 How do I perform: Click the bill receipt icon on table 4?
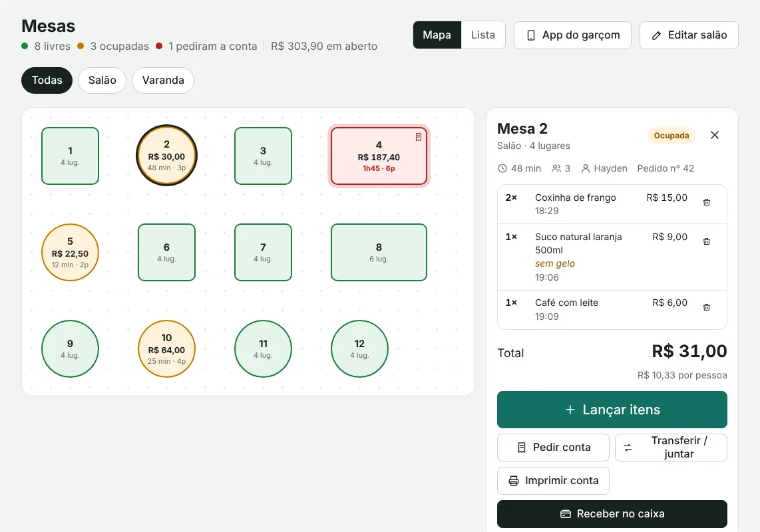point(419,137)
